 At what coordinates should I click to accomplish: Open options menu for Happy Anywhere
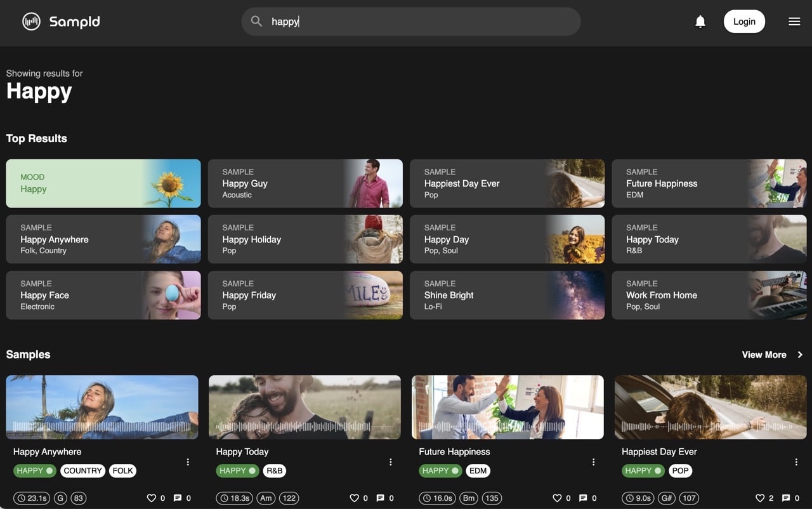coord(188,462)
